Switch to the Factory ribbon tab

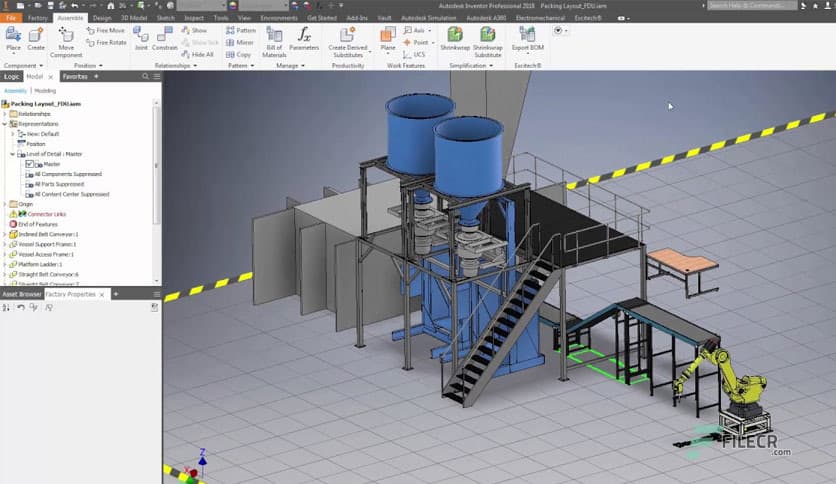[37, 18]
